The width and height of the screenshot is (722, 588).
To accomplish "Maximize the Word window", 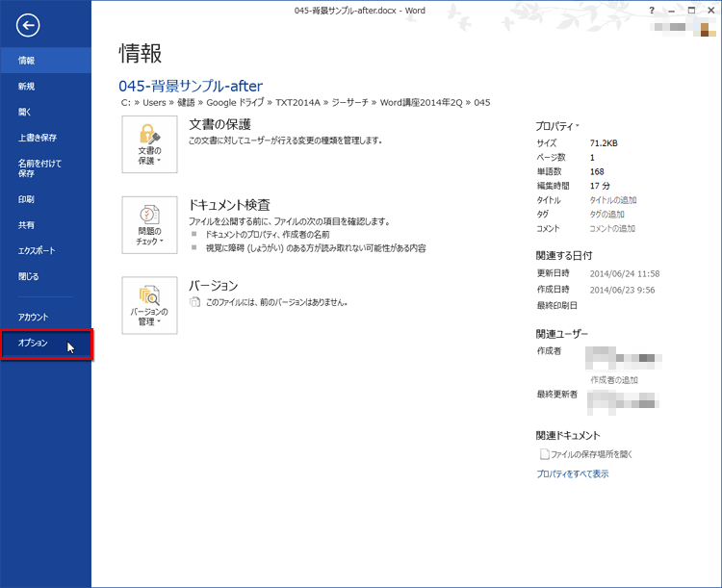I will tap(691, 11).
